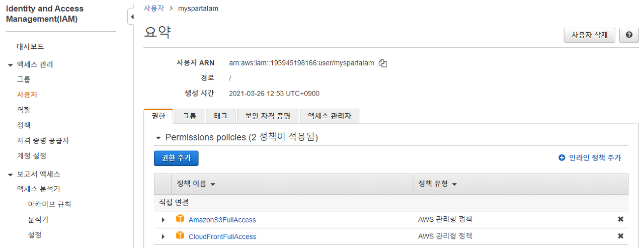This screenshot has width=644, height=248.
Task: Open 분석기 sub-item in the sidebar
Action: (x=38, y=220)
